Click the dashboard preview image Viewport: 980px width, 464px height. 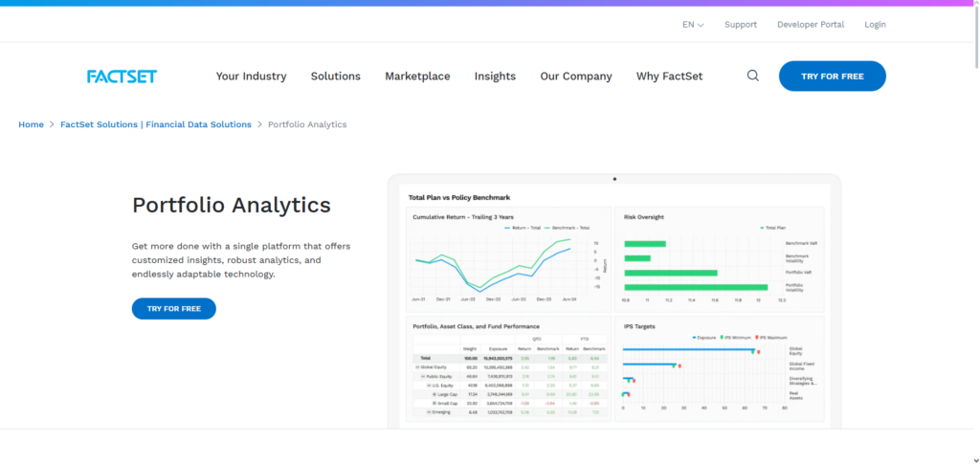614,301
